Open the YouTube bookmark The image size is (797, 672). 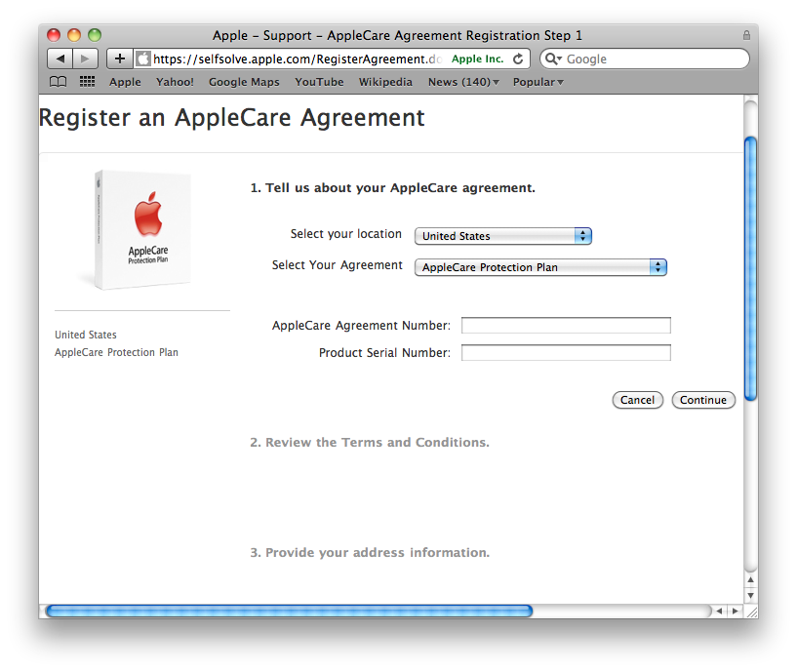[x=319, y=82]
